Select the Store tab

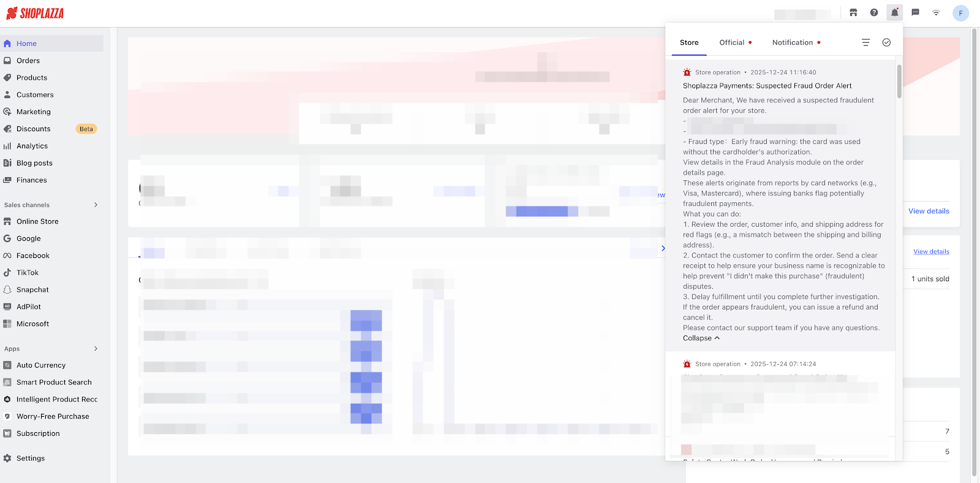click(x=689, y=43)
